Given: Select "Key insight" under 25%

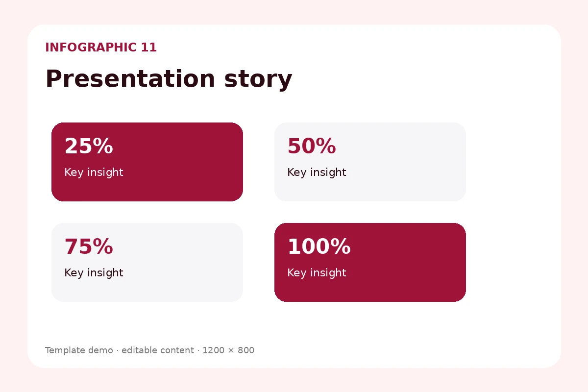Looking at the screenshot, I should click(x=94, y=172).
